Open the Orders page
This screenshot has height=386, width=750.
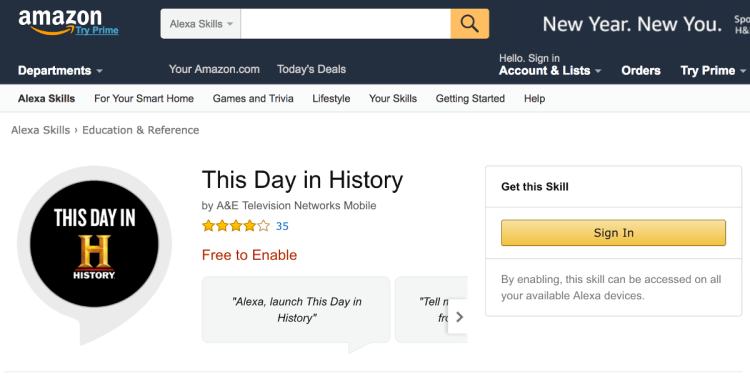click(x=640, y=71)
